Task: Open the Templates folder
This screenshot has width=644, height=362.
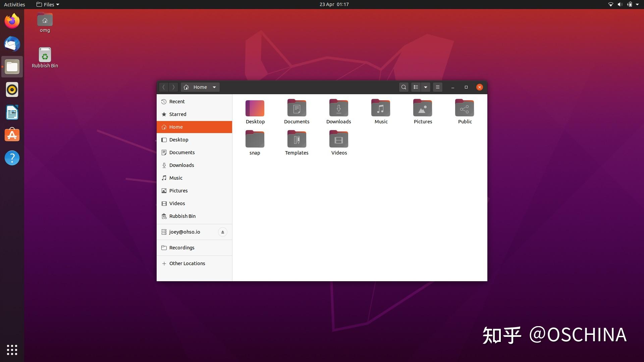Action: (297, 139)
